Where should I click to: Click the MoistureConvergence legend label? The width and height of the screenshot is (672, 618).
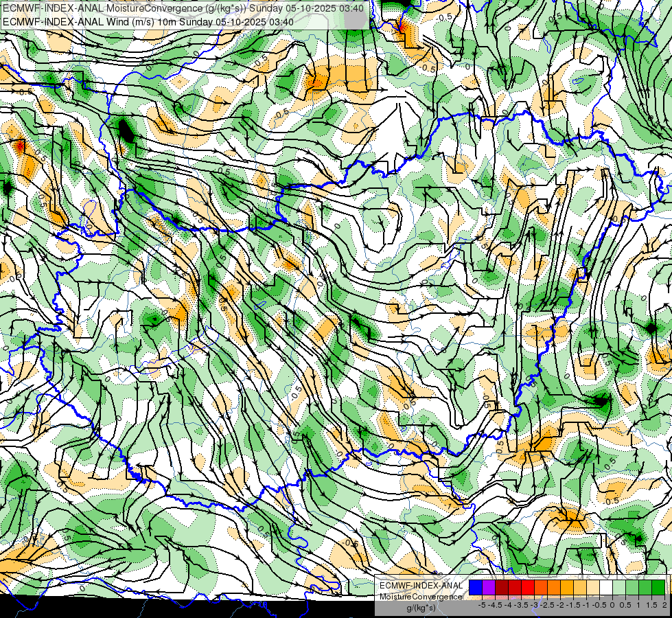[421, 597]
